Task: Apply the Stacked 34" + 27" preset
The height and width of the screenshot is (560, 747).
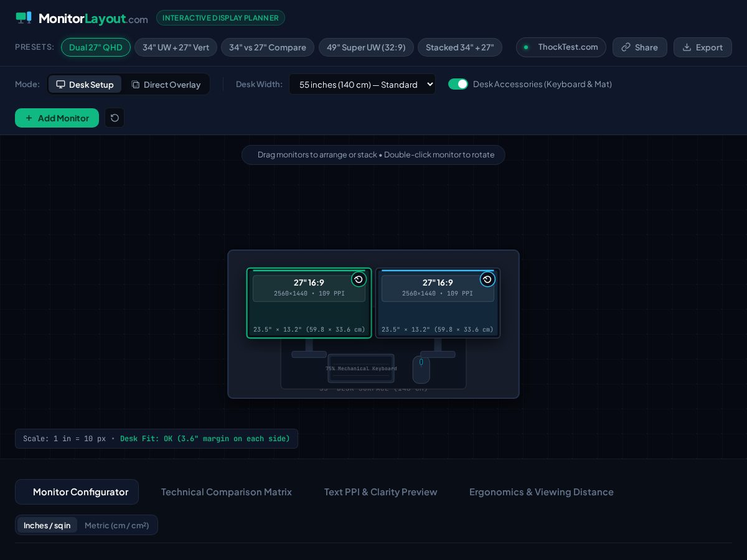Action: pos(460,47)
